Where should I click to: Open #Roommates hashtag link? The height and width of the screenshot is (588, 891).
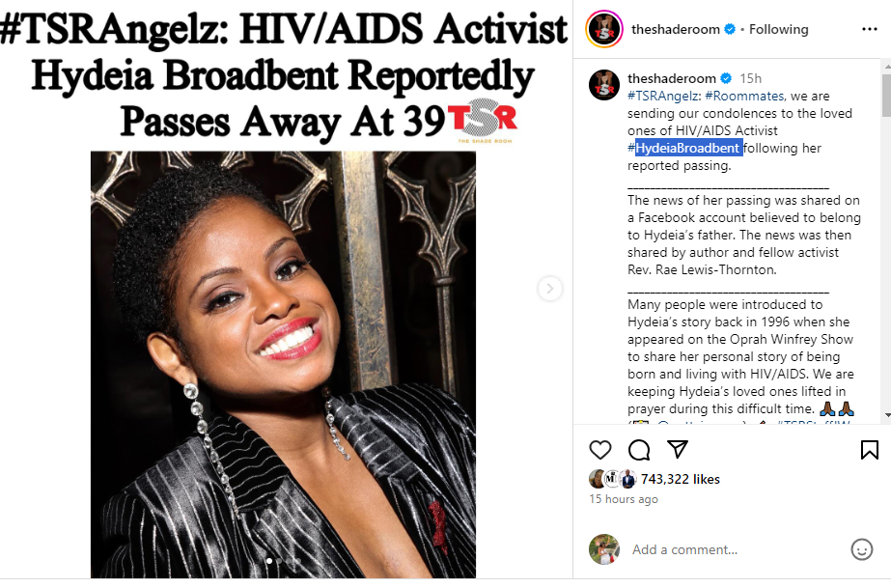point(745,96)
